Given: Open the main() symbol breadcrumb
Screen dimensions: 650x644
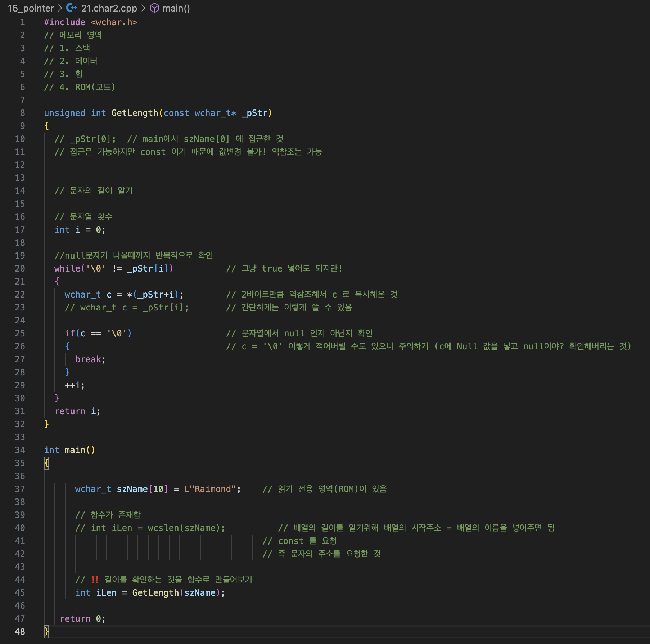Looking at the screenshot, I should 176,8.
